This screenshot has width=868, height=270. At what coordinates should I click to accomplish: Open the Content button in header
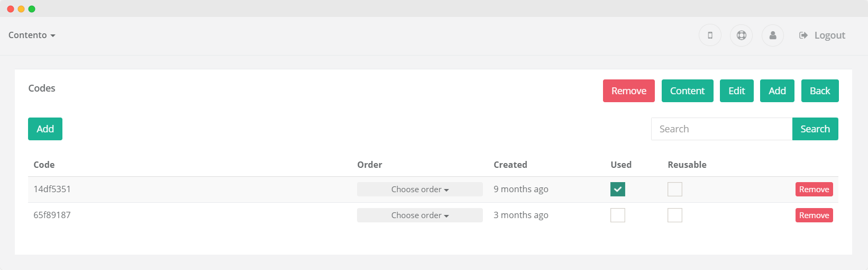pos(688,91)
